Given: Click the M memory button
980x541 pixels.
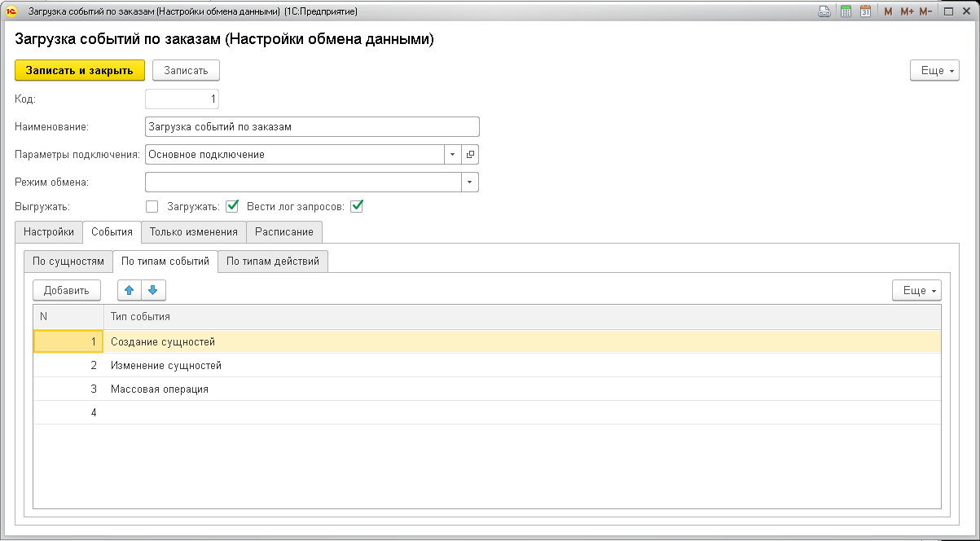Looking at the screenshot, I should click(888, 11).
